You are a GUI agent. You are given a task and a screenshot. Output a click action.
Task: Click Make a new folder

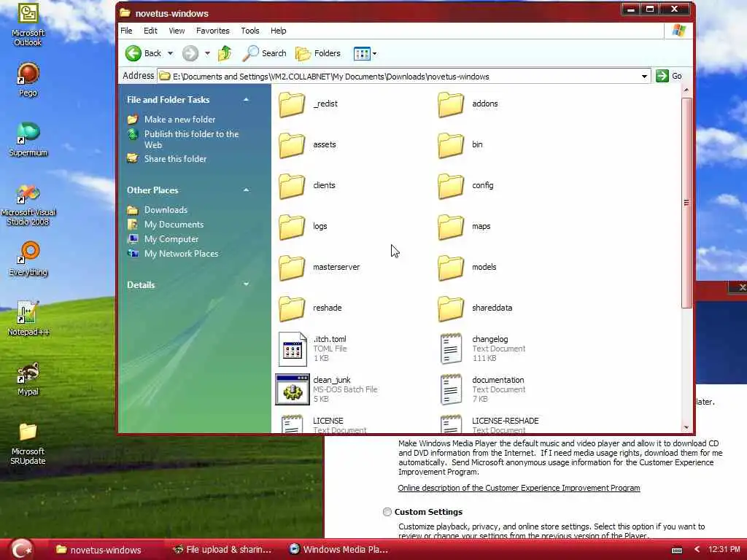tap(179, 120)
